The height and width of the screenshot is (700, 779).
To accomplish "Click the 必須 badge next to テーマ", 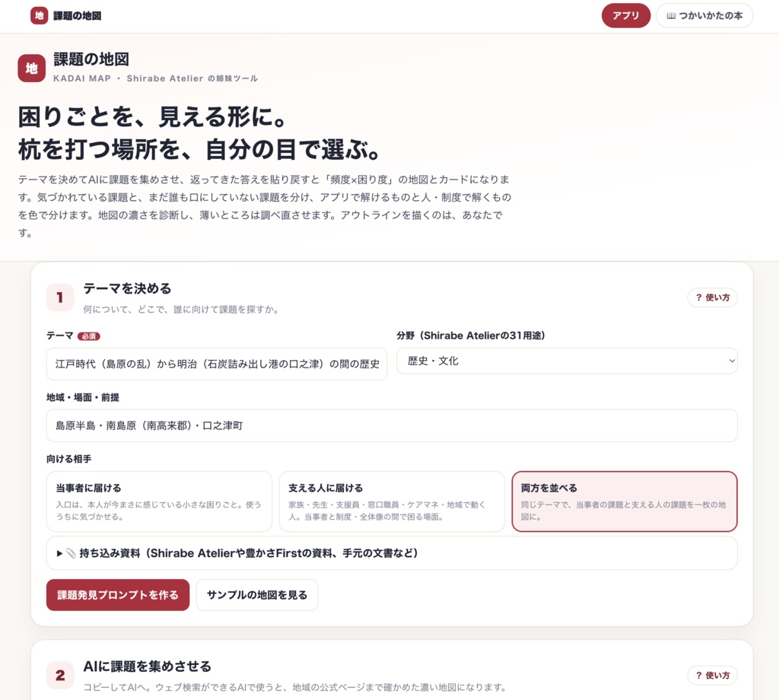I will click(89, 336).
